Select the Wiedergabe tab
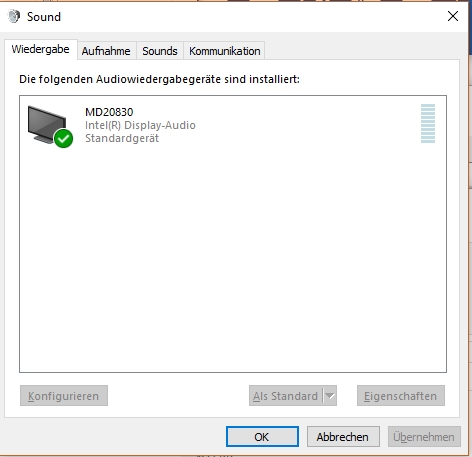This screenshot has height=457, width=472. coord(41,49)
